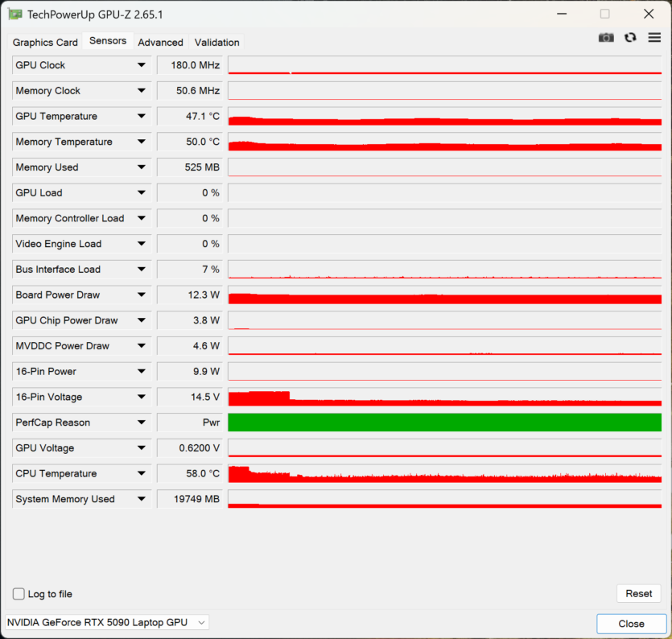Image resolution: width=672 pixels, height=639 pixels.
Task: Click the 50.0 °C memory temperature value
Action: tap(190, 142)
